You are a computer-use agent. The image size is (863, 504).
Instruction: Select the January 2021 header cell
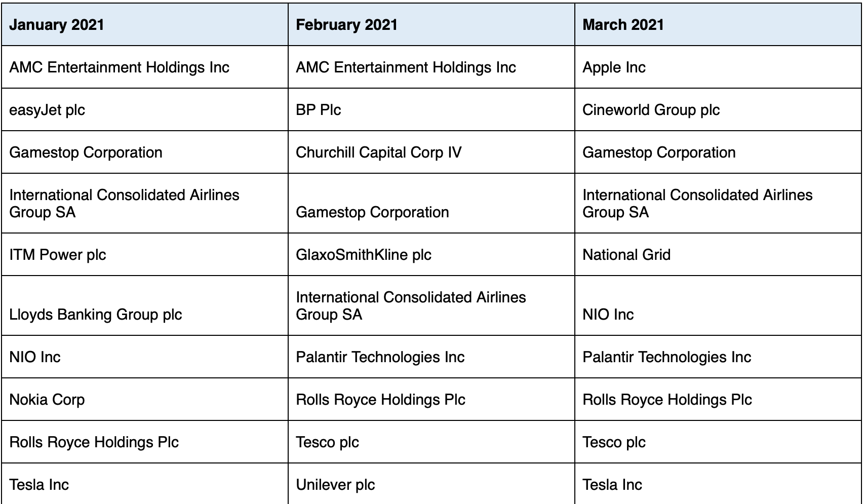point(145,25)
